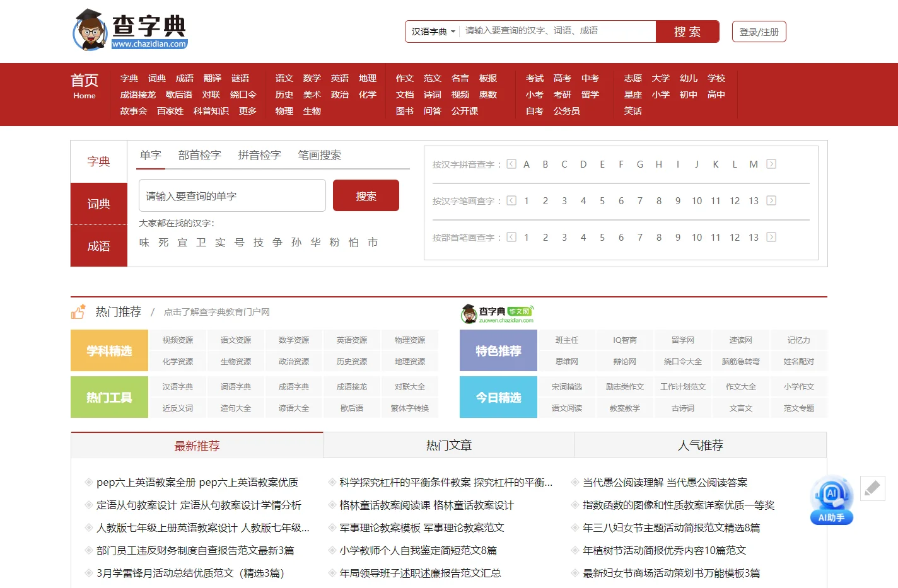Open the 汉语字典 search type dropdown

433,32
